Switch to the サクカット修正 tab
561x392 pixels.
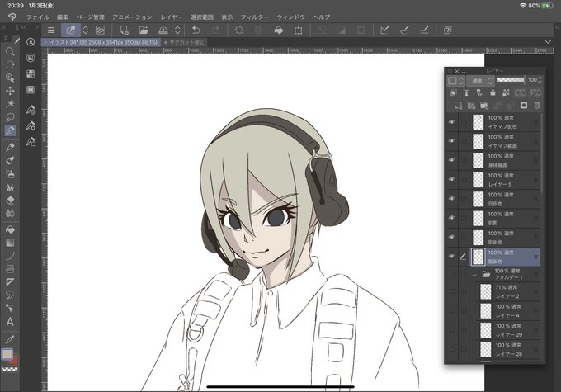(x=185, y=42)
